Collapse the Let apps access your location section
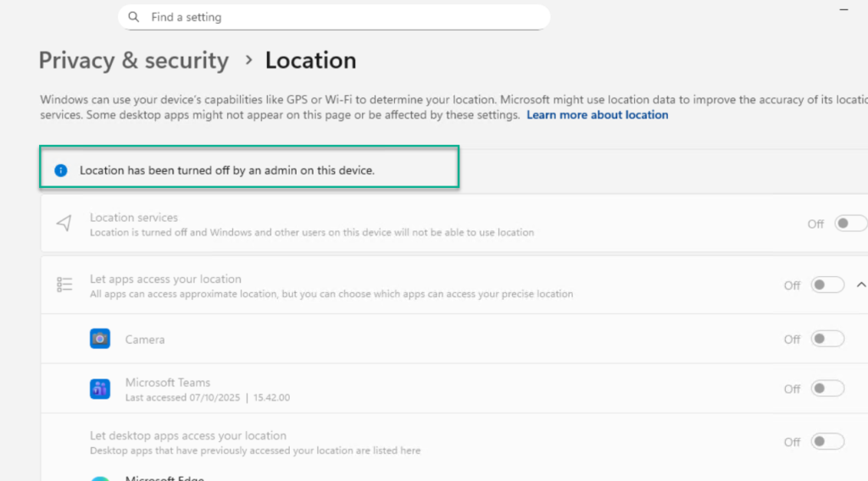Screen dimensions: 868x481 (x=861, y=285)
